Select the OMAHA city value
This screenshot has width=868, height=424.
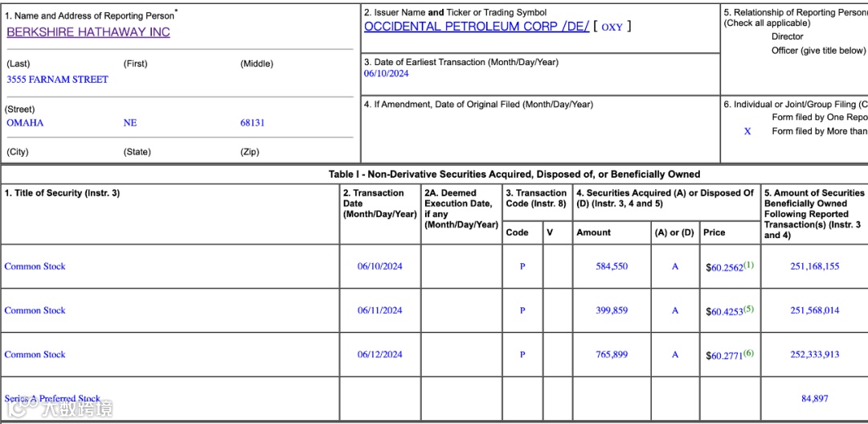click(x=25, y=123)
